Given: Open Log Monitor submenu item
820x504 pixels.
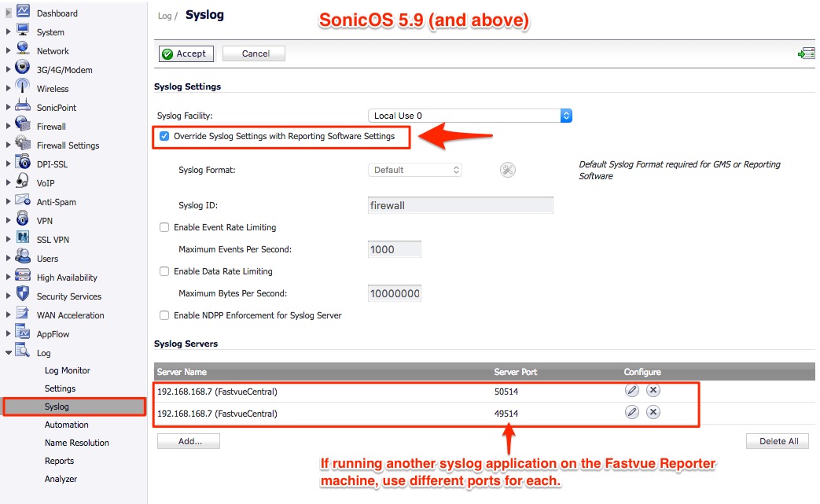Looking at the screenshot, I should (68, 370).
